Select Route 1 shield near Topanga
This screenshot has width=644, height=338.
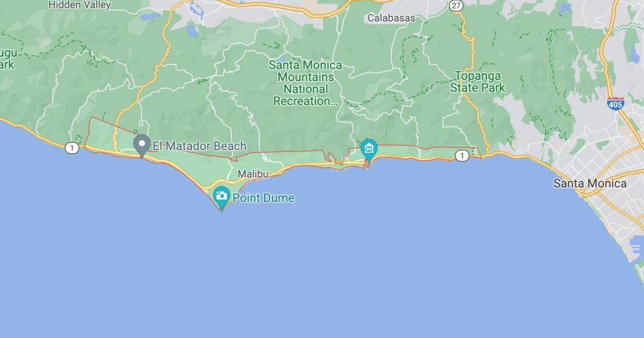click(x=462, y=155)
